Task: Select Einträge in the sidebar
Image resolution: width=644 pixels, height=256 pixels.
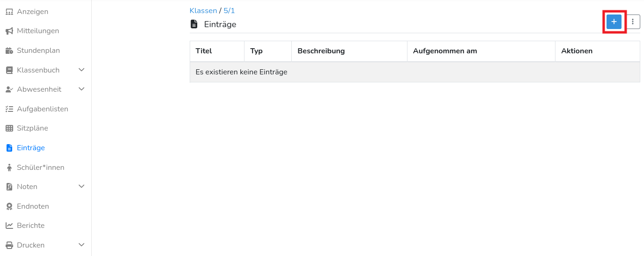Action: click(x=31, y=148)
